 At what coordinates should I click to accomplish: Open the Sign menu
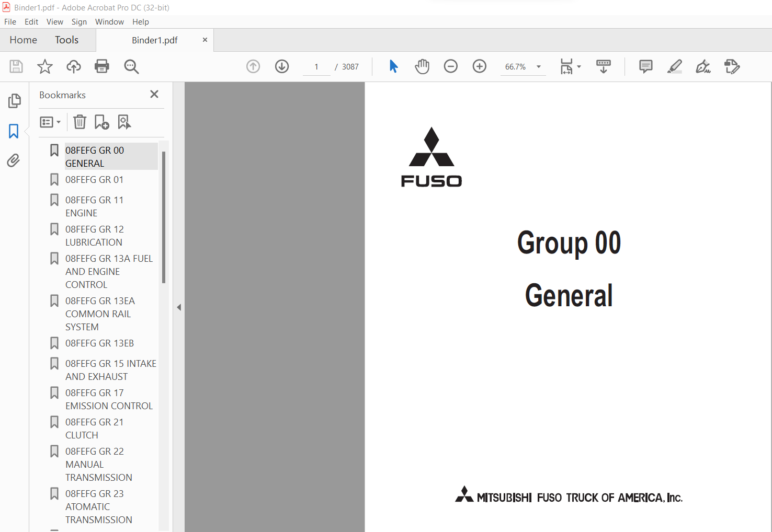79,22
